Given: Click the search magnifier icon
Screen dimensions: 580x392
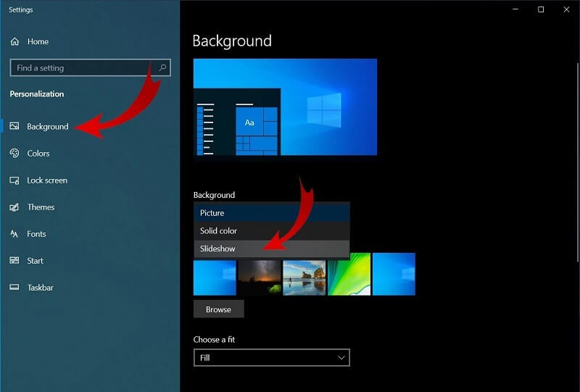Looking at the screenshot, I should (162, 68).
